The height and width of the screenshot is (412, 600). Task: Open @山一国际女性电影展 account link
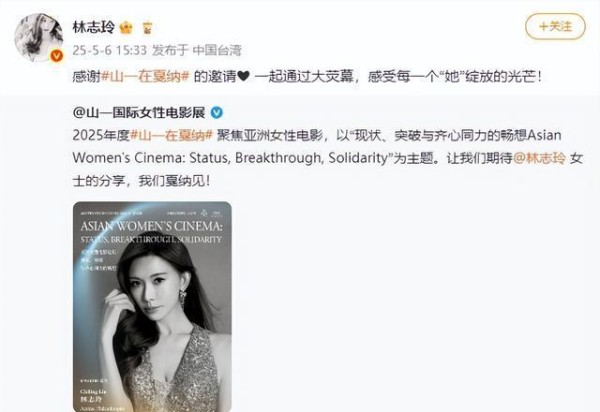tap(139, 112)
